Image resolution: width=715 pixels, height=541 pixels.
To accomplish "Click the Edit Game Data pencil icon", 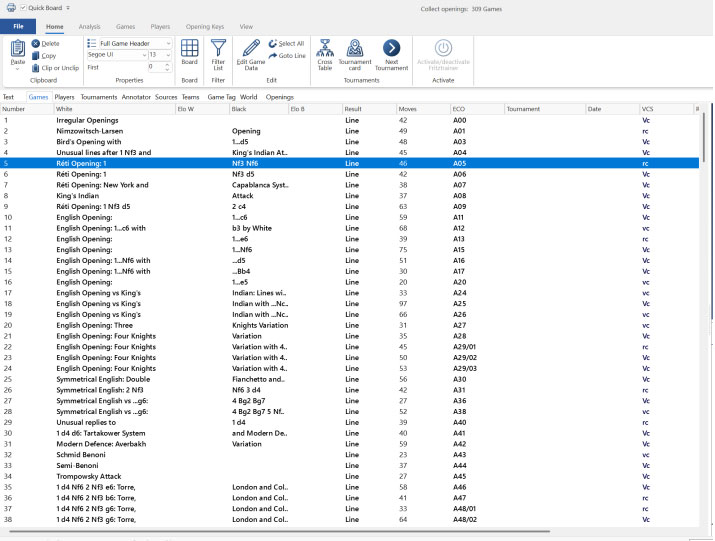I will point(249,48).
